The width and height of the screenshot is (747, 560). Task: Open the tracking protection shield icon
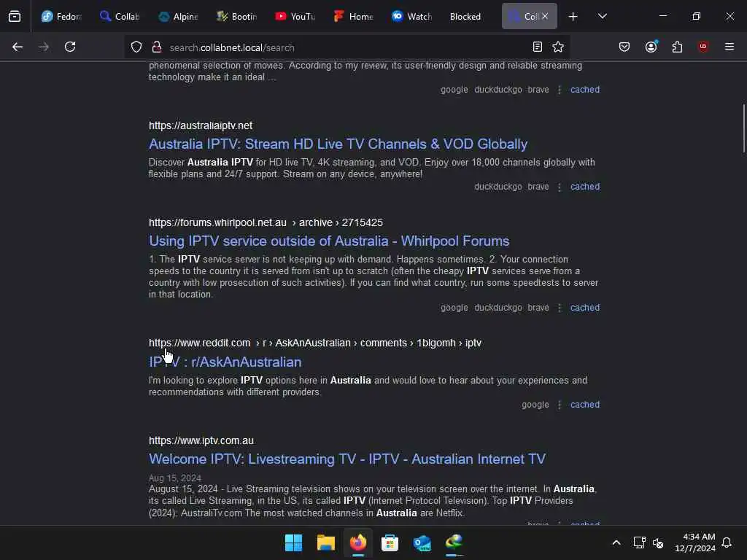click(x=136, y=47)
